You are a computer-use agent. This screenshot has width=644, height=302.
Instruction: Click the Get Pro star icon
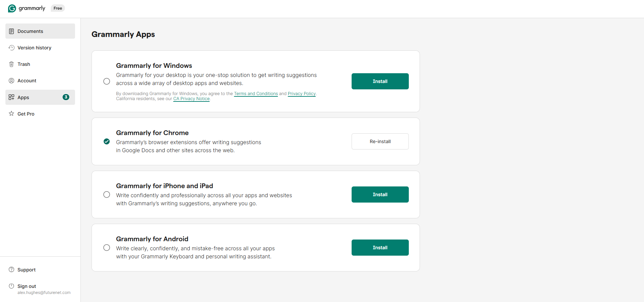click(x=11, y=114)
